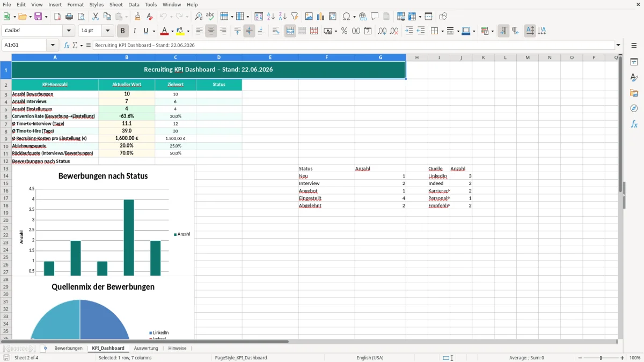Open the sidebar Navigator compass icon

click(634, 108)
